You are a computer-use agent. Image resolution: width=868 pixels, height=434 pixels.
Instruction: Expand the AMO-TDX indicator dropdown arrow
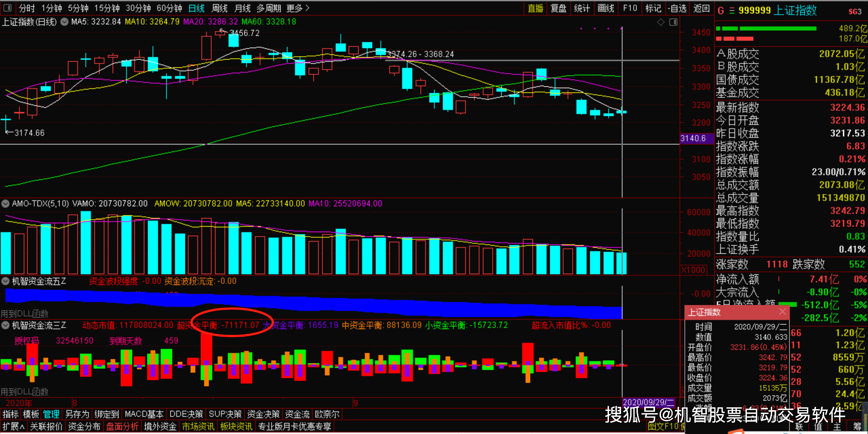tap(5, 204)
